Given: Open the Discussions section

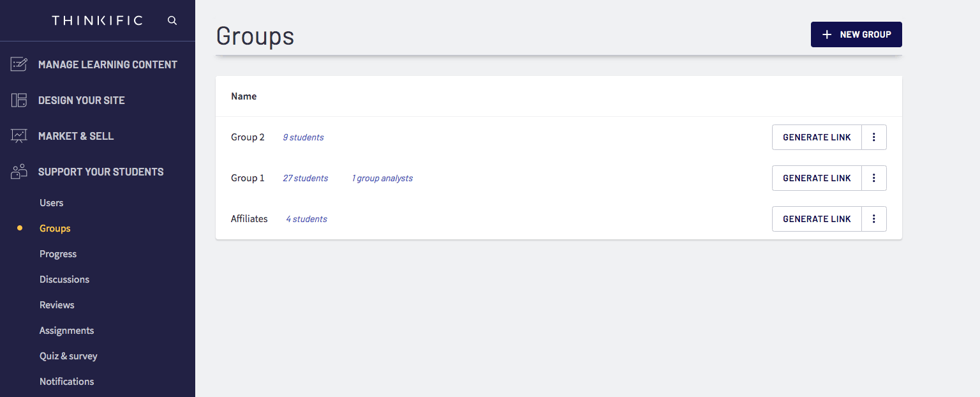Looking at the screenshot, I should [x=64, y=279].
